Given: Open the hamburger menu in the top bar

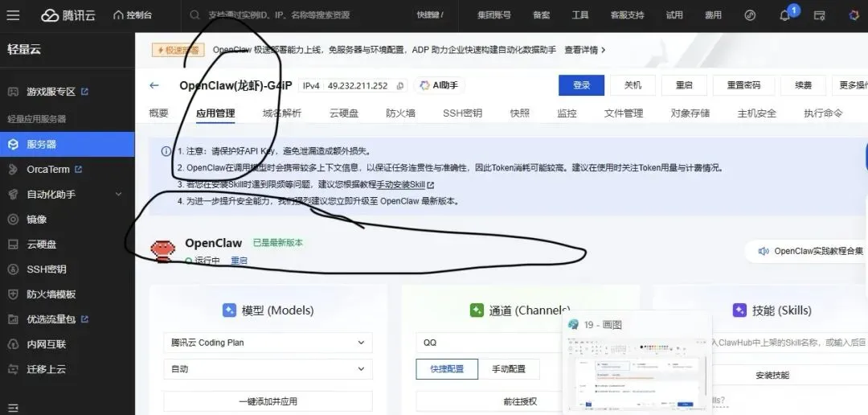Looking at the screenshot, I should coord(13,15).
